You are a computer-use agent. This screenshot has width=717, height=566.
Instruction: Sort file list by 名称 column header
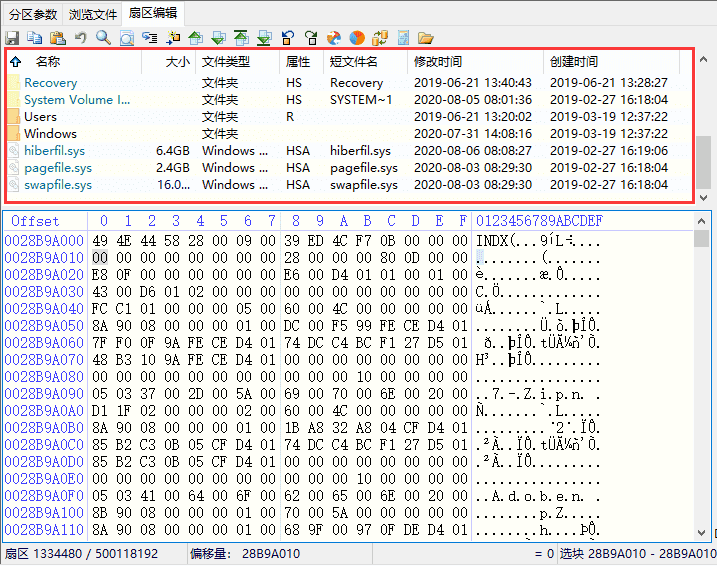click(x=48, y=62)
